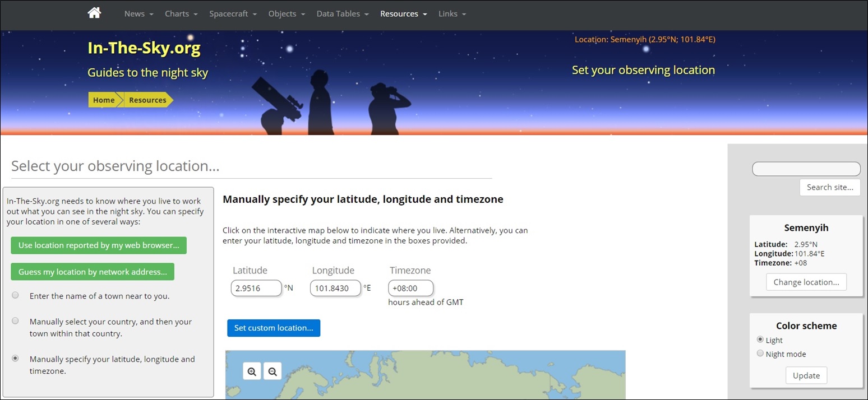Click the 'Guides to the night sky' tagline
The image size is (868, 400).
tap(147, 73)
